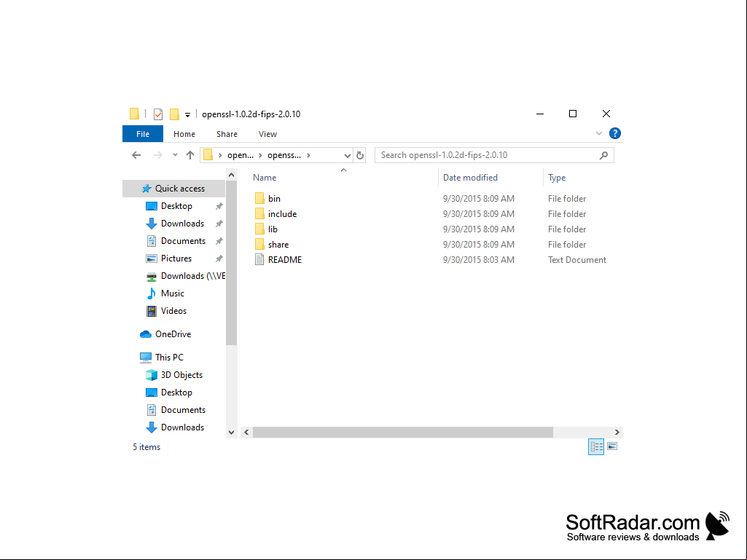Open the Share ribbon tab

(227, 134)
